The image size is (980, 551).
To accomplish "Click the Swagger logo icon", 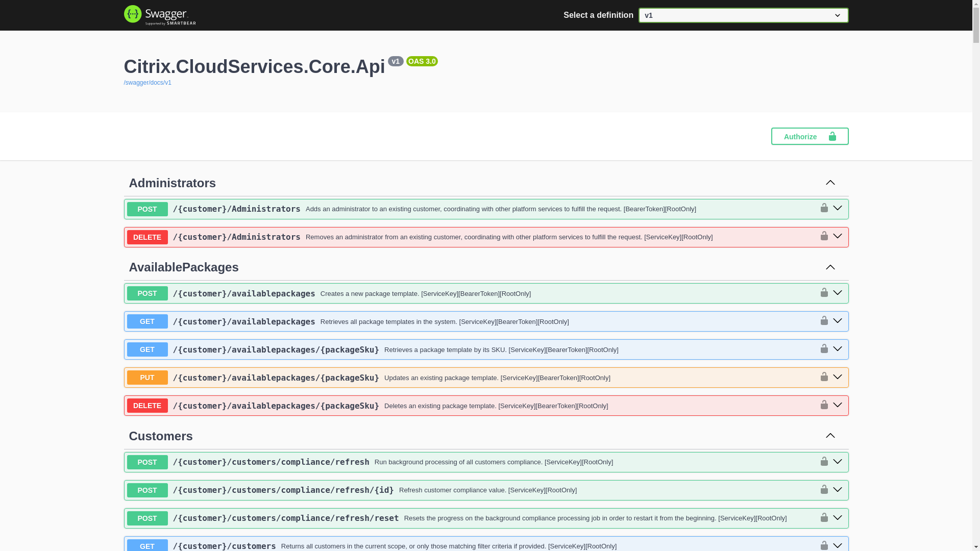I will click(133, 14).
